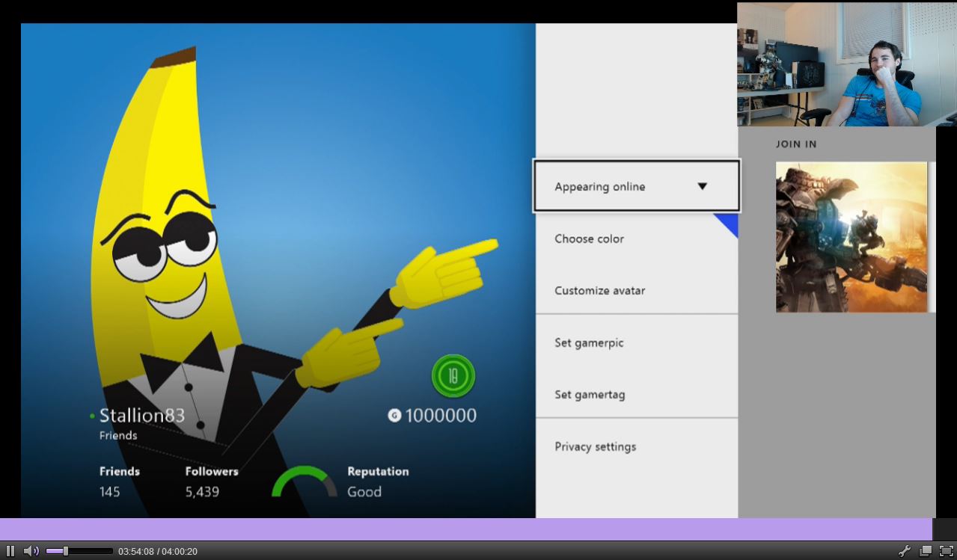
Task: Enter fullscreen with the expand icon
Action: click(x=945, y=551)
